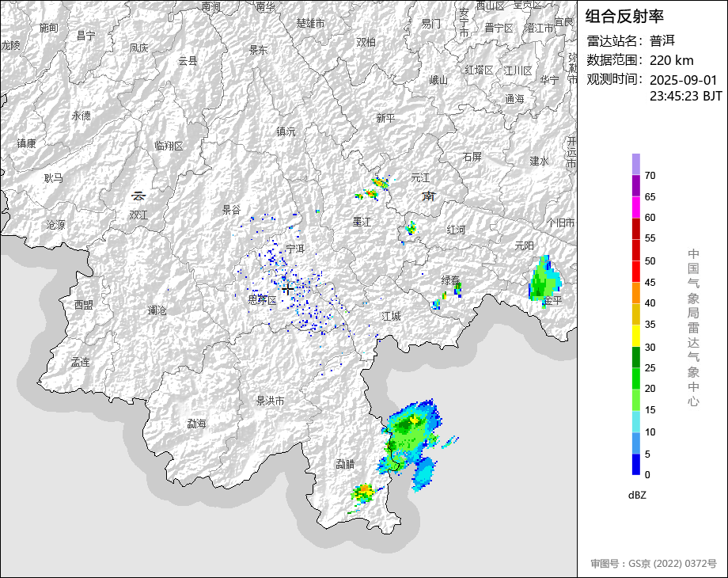The image size is (728, 578).
Task: Click the data range value 220 km
Action: (671, 60)
